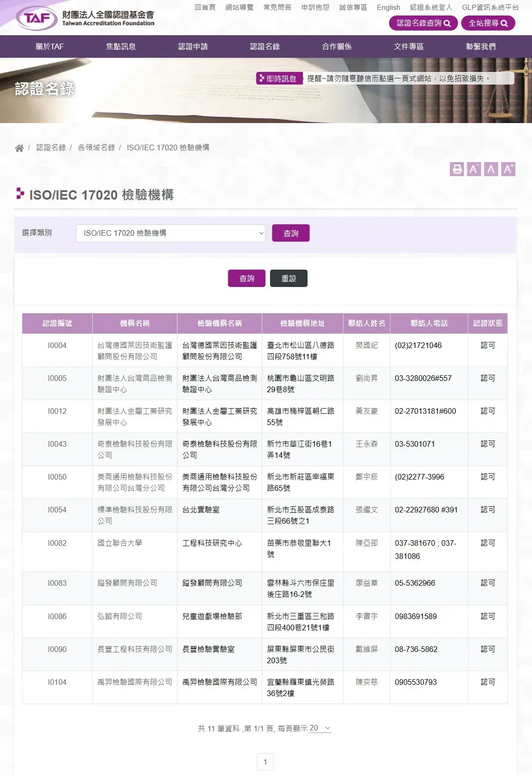Viewport: 532px width, 775px height.
Task: Open 焦點訊息 menu
Action: [x=121, y=46]
